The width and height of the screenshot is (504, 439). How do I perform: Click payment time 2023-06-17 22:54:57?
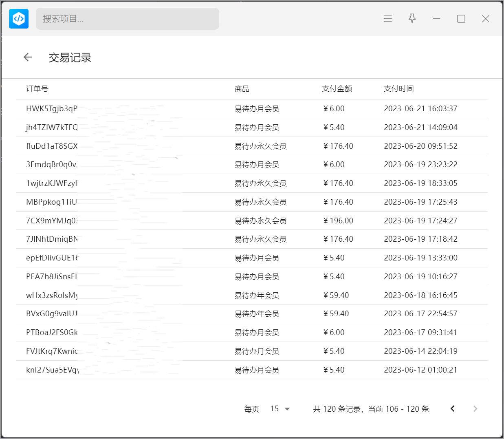[x=420, y=314]
